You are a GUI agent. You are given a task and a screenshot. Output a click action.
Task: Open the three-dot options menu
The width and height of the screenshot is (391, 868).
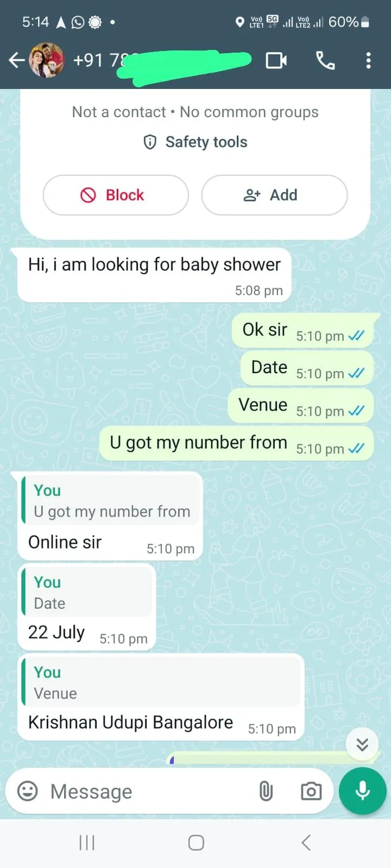click(368, 60)
